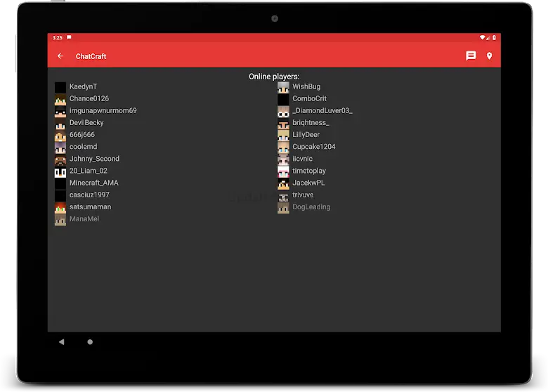Tap the location pin icon
This screenshot has width=548, height=392.
point(489,56)
